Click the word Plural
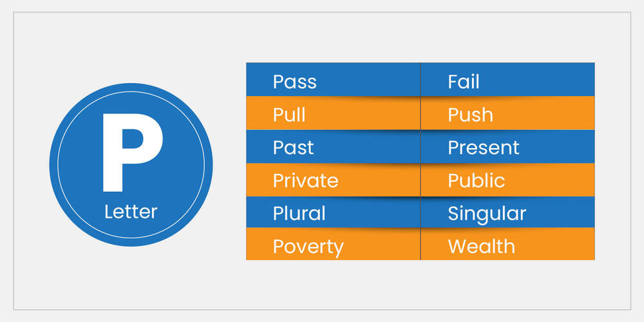Viewport: 644px width, 322px height. [299, 213]
